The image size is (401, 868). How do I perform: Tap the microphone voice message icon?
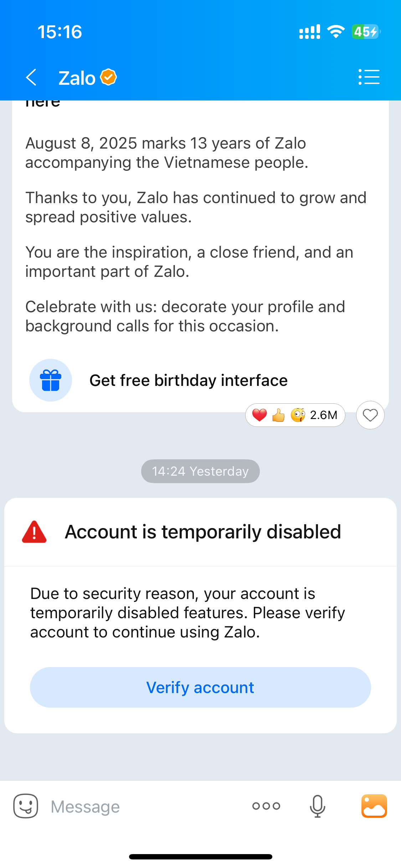317,806
